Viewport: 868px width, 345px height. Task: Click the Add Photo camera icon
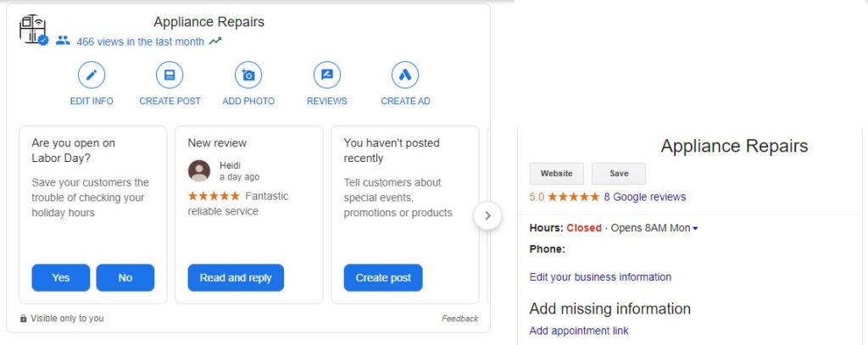point(248,75)
